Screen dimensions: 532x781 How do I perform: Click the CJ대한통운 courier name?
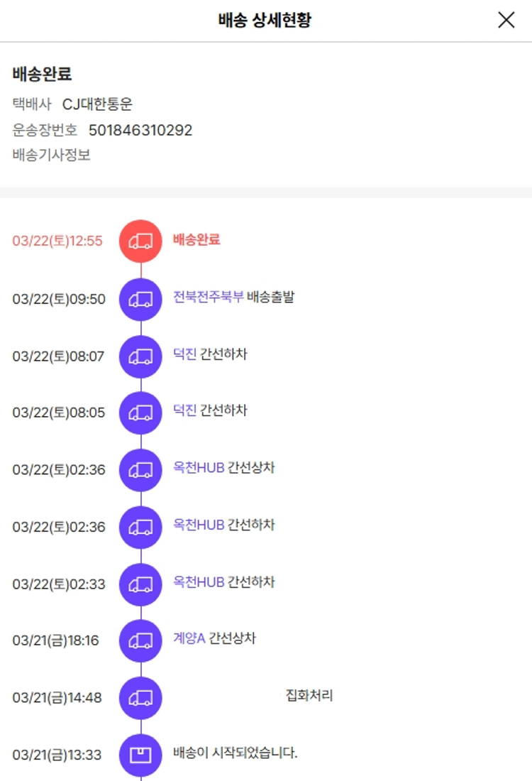pyautogui.click(x=97, y=104)
